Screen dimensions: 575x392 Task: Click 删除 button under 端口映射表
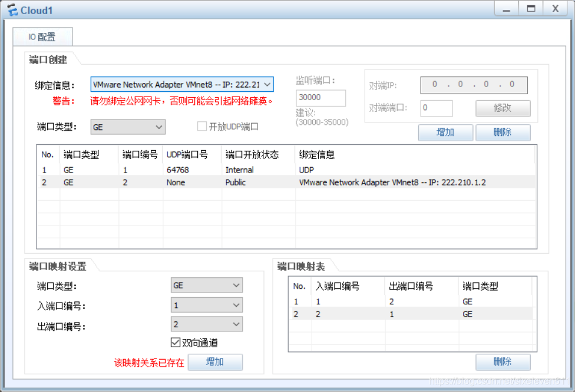point(503,362)
